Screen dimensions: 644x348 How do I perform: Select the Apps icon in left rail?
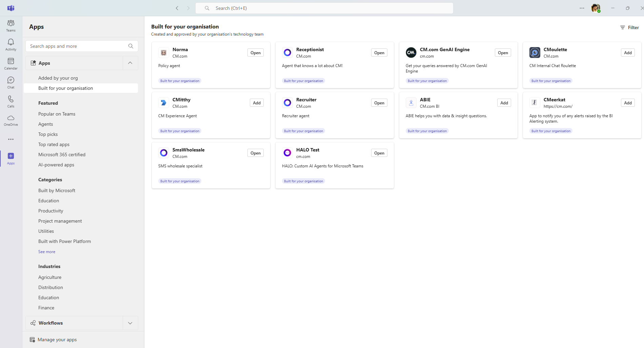click(11, 158)
